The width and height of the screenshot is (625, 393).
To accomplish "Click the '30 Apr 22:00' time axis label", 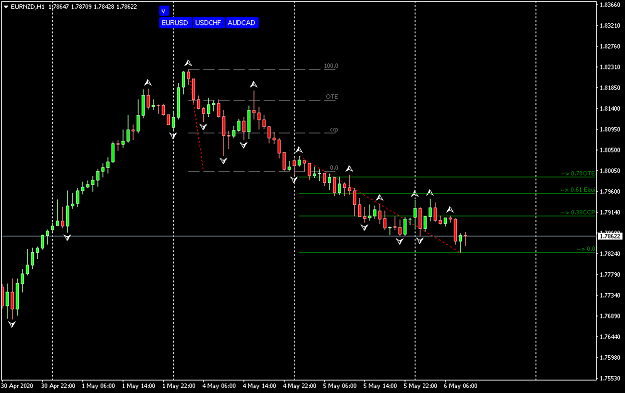I will (x=58, y=386).
